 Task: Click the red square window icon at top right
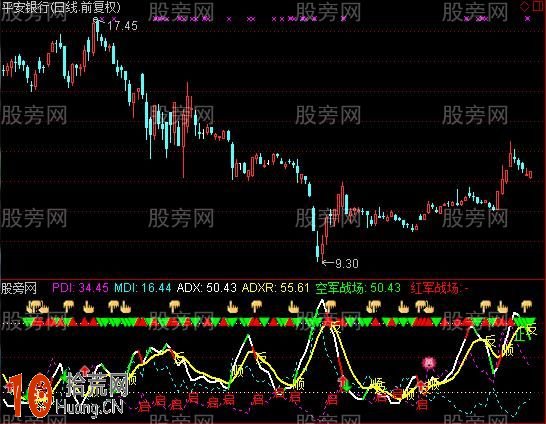539,6
